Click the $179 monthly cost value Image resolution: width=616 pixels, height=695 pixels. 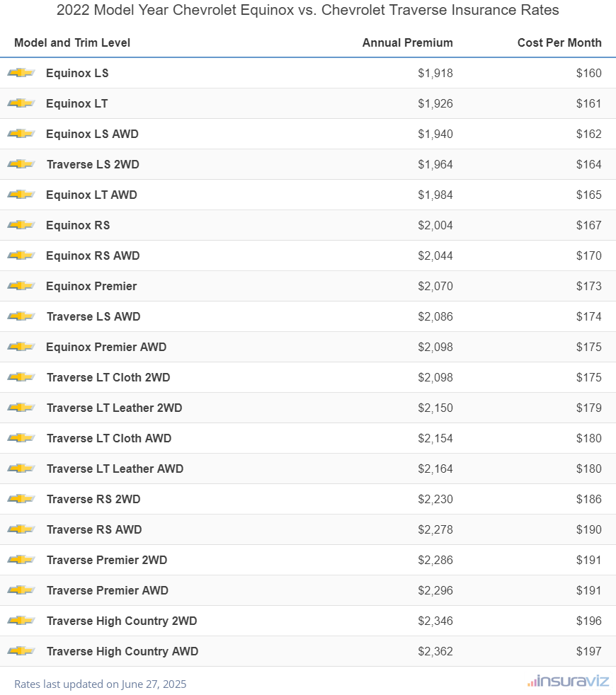[589, 408]
